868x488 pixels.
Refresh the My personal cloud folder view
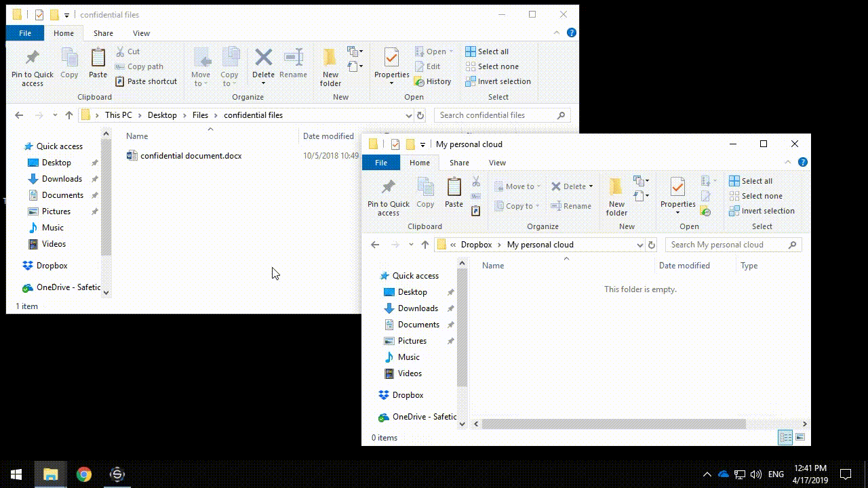651,245
